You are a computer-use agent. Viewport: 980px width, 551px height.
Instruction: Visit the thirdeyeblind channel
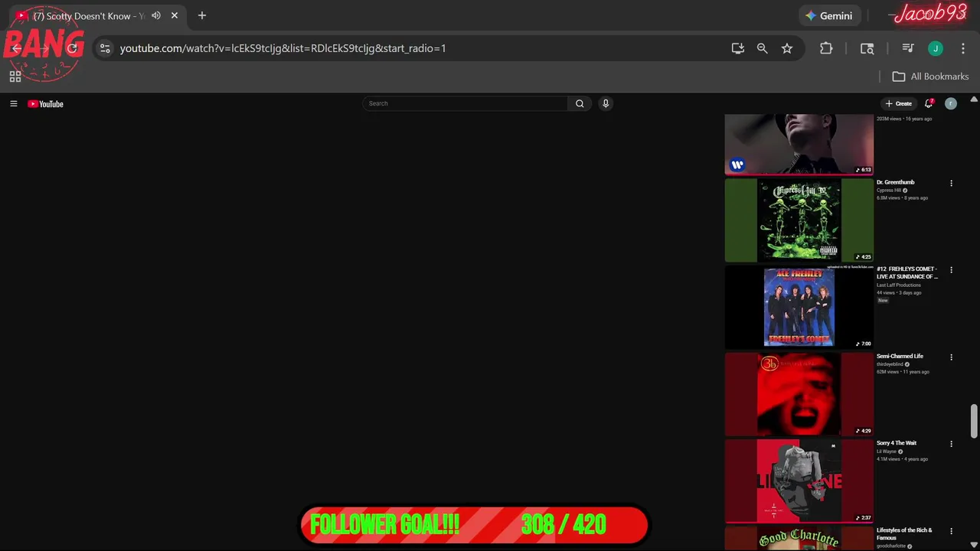tap(890, 364)
